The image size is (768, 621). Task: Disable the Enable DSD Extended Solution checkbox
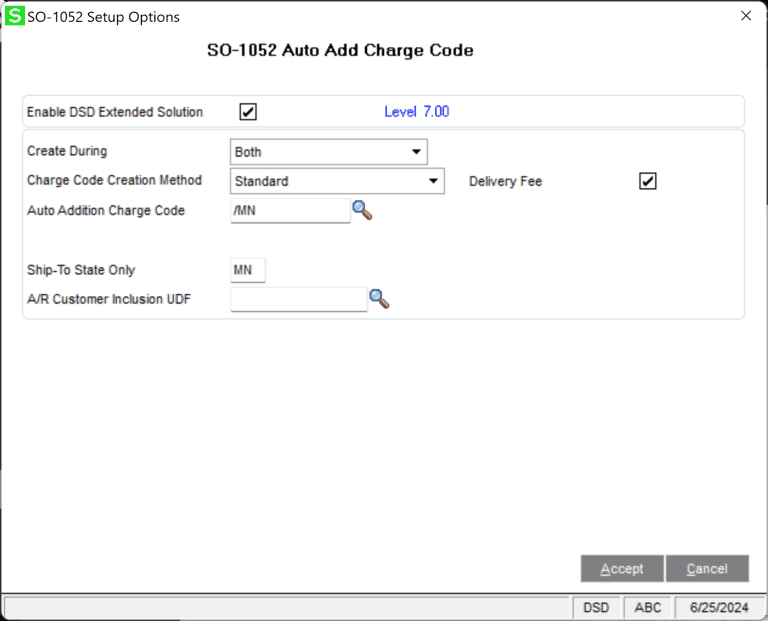248,112
